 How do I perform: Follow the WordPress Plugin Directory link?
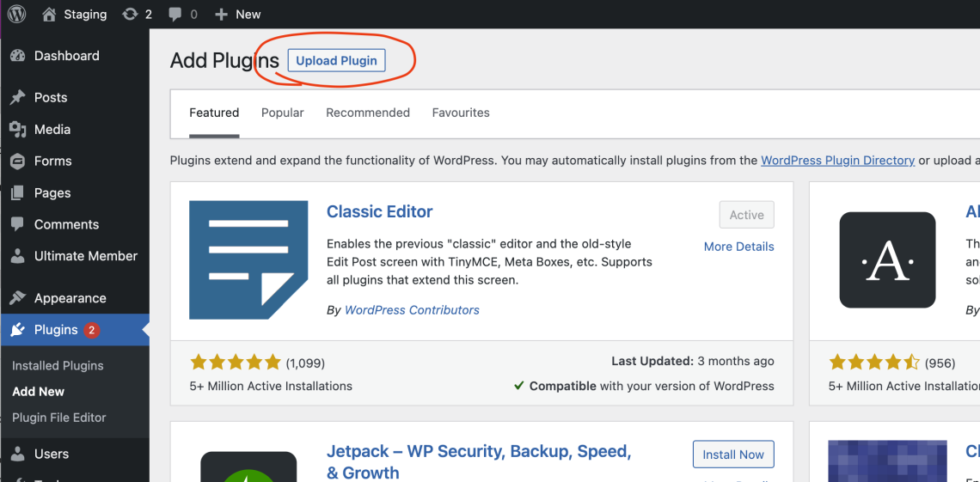coord(837,161)
